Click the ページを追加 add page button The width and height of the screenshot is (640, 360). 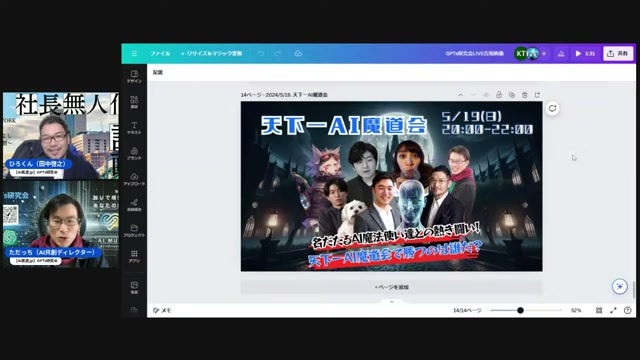(x=391, y=287)
